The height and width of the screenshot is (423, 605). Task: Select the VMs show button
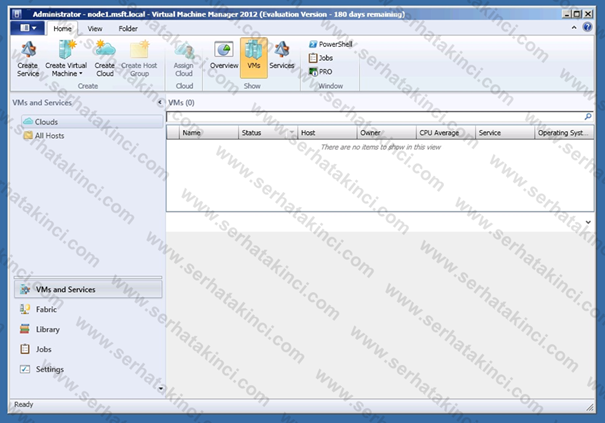[253, 58]
